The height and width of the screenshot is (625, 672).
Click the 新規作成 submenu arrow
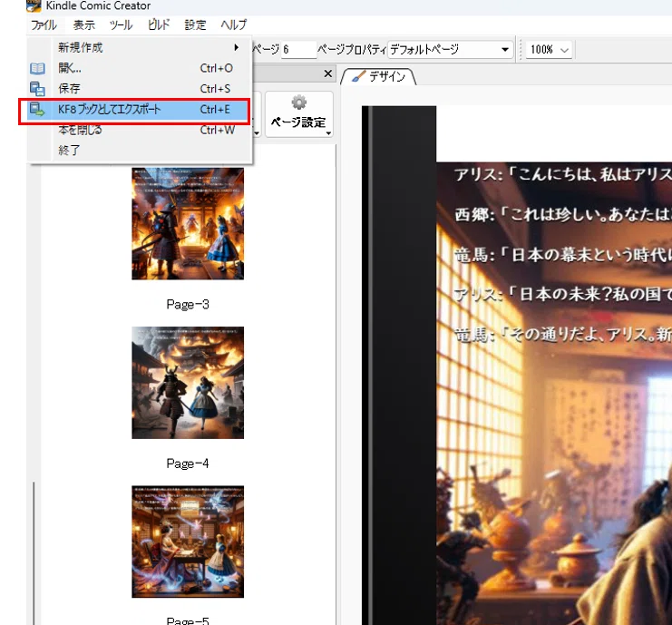(236, 47)
